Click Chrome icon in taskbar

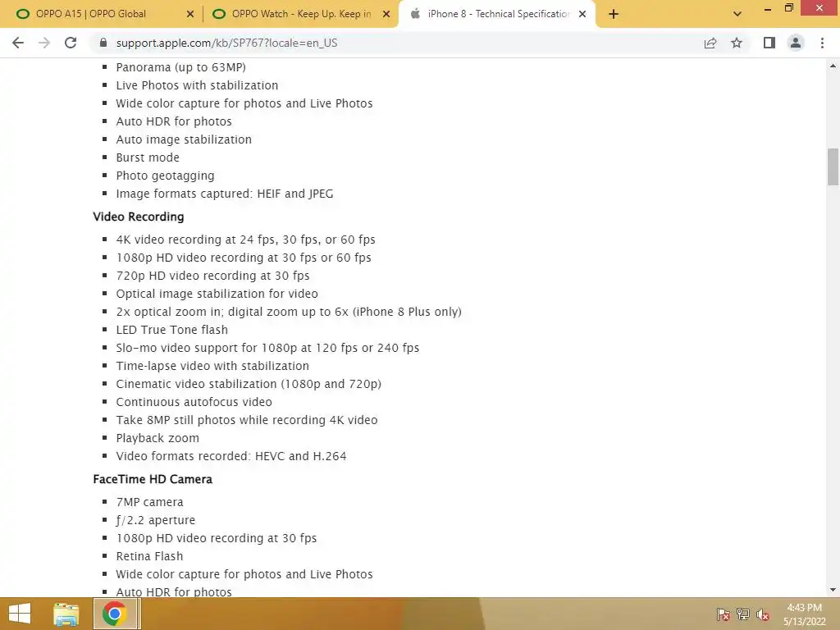(115, 614)
